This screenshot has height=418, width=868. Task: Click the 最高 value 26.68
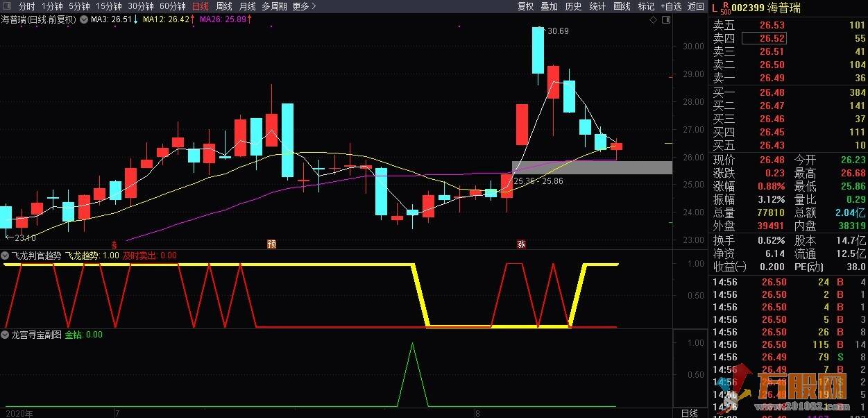(853, 173)
